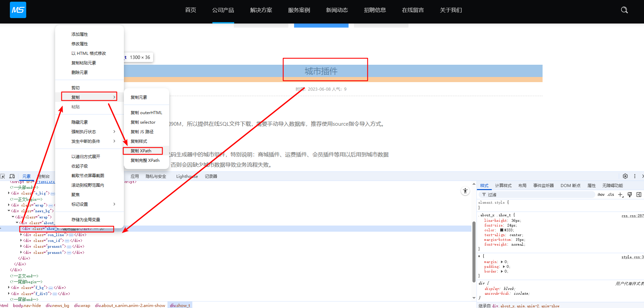Click the accessibility figure icon in Elements panel

[465, 191]
